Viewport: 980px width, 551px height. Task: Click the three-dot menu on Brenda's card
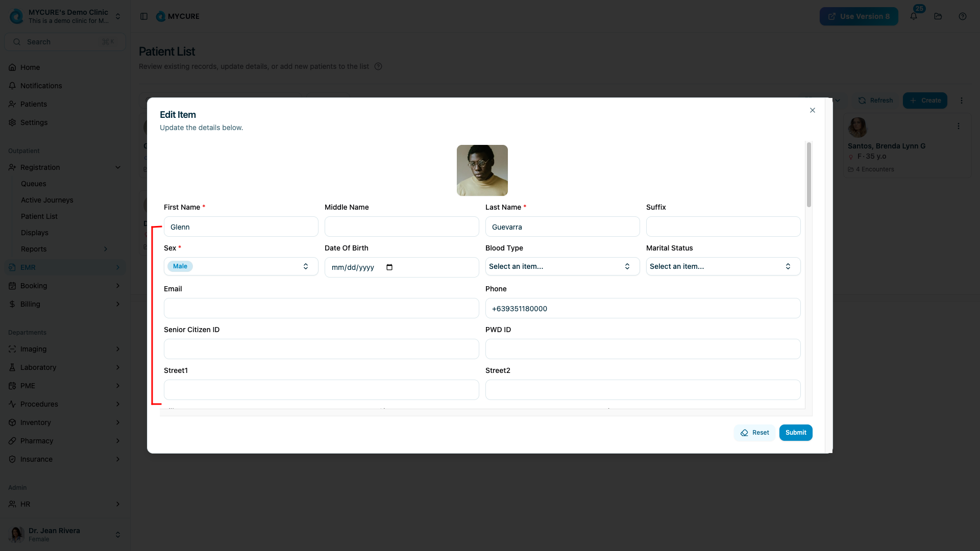(x=959, y=126)
